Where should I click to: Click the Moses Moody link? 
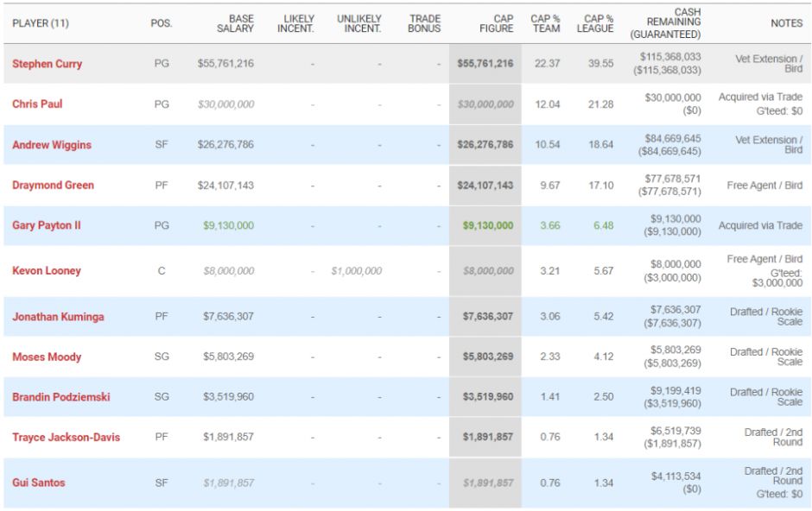47,356
